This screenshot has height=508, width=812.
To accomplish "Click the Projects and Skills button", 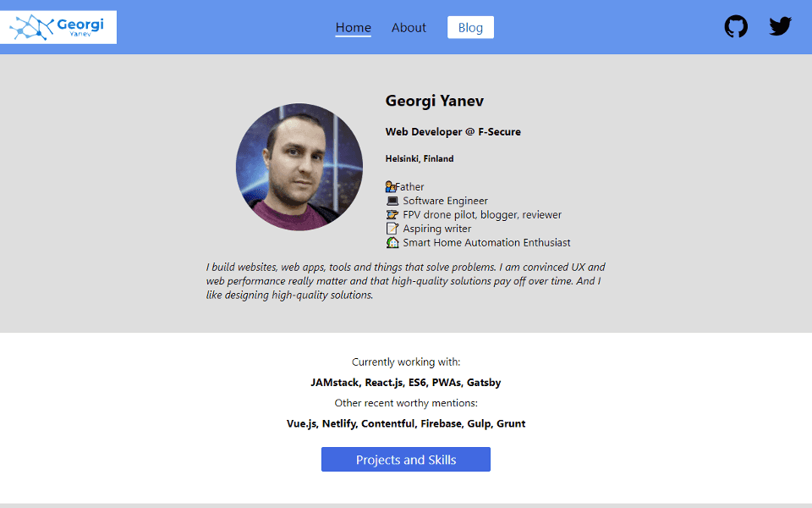I will pyautogui.click(x=405, y=459).
